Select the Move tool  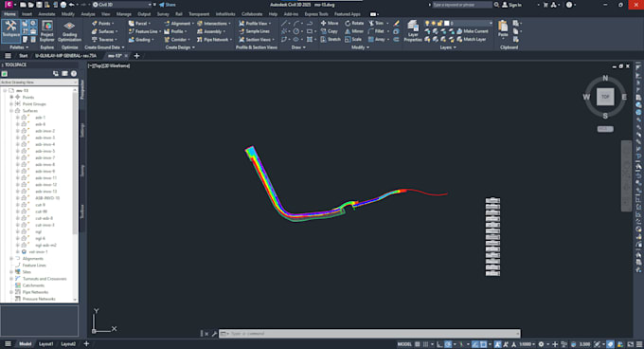coord(330,23)
